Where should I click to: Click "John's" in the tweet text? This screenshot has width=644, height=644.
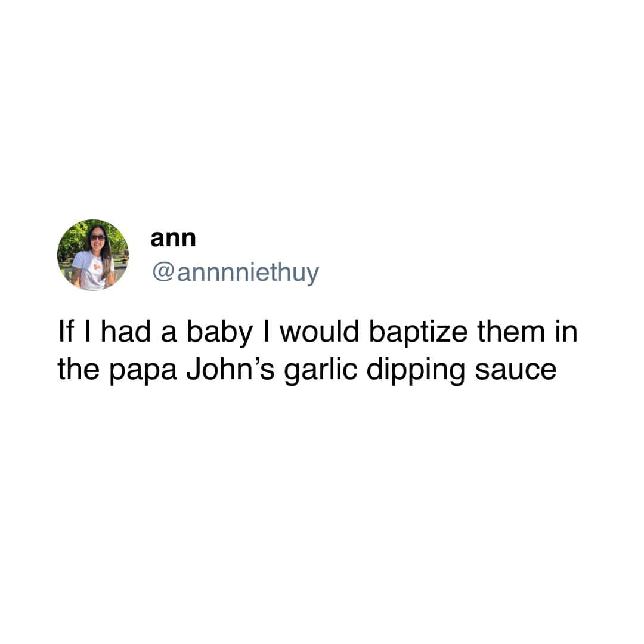(x=230, y=369)
